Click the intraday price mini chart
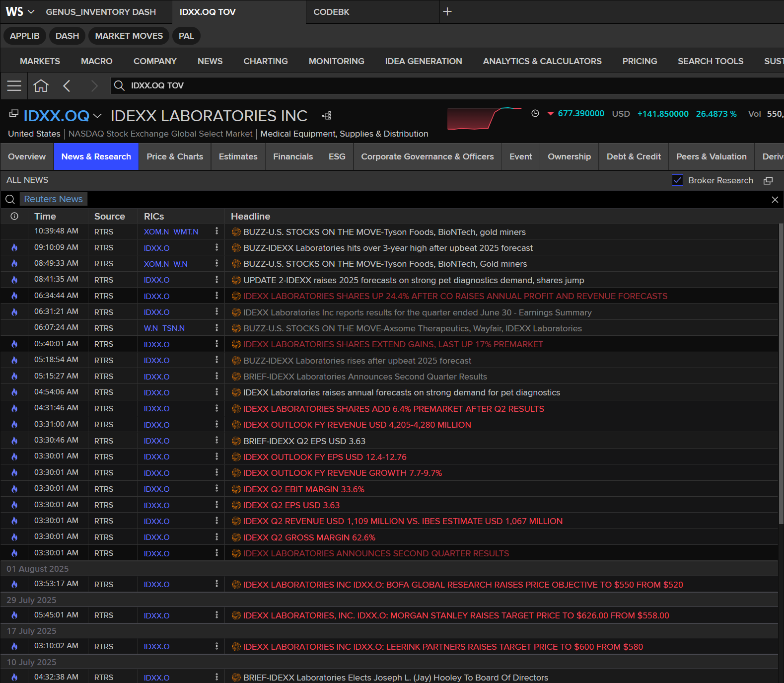Screen dimensions: 784x683 point(484,118)
